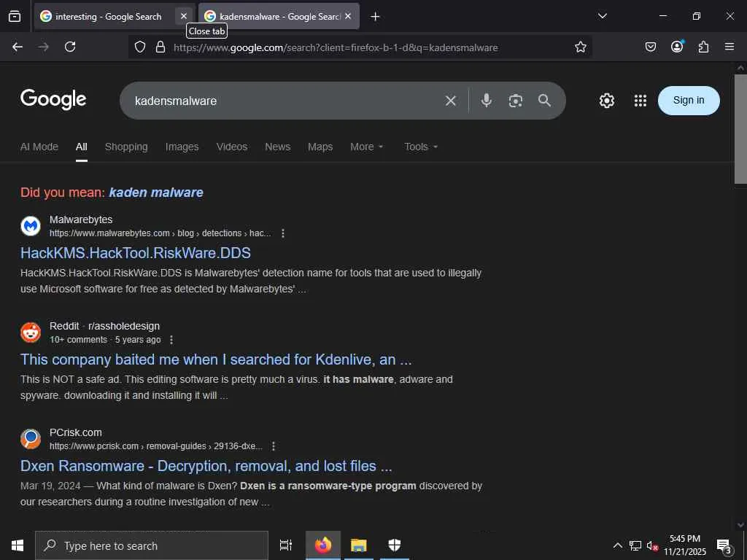Switch to Images results
The width and height of the screenshot is (747, 560).
click(x=182, y=147)
